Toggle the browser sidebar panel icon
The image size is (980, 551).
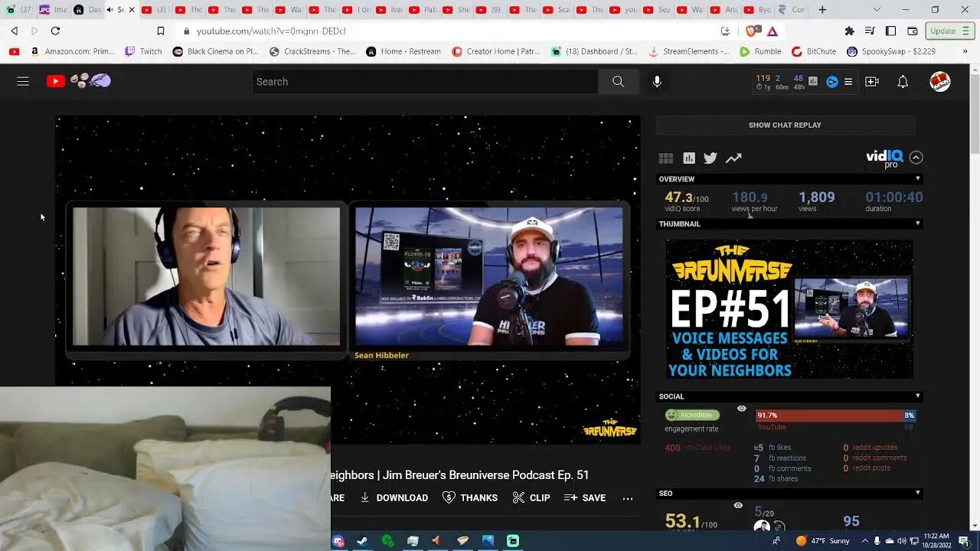coord(890,31)
